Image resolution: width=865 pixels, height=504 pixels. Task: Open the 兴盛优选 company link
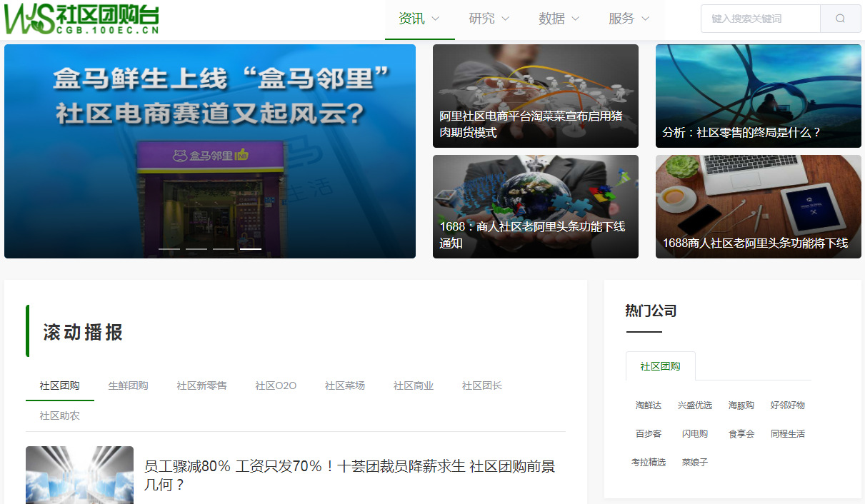[x=695, y=405]
